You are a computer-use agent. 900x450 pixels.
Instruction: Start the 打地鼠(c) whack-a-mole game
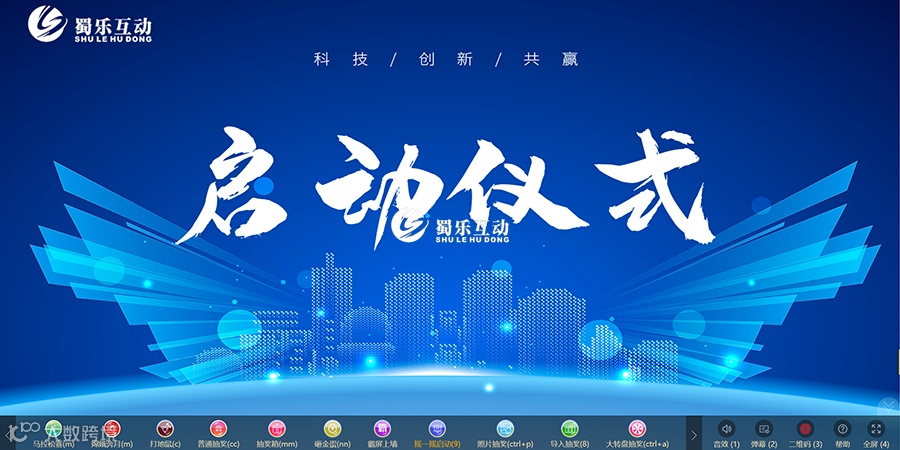(x=165, y=429)
